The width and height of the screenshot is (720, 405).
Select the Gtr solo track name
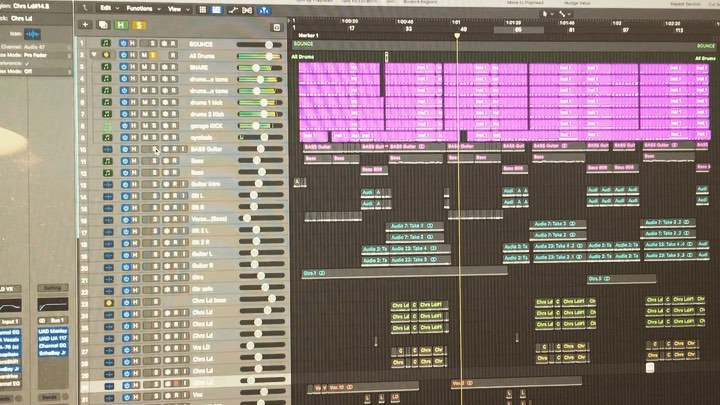pyautogui.click(x=203, y=289)
